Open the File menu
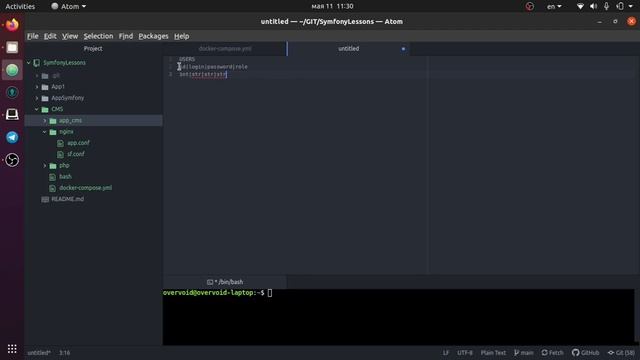 coord(33,36)
